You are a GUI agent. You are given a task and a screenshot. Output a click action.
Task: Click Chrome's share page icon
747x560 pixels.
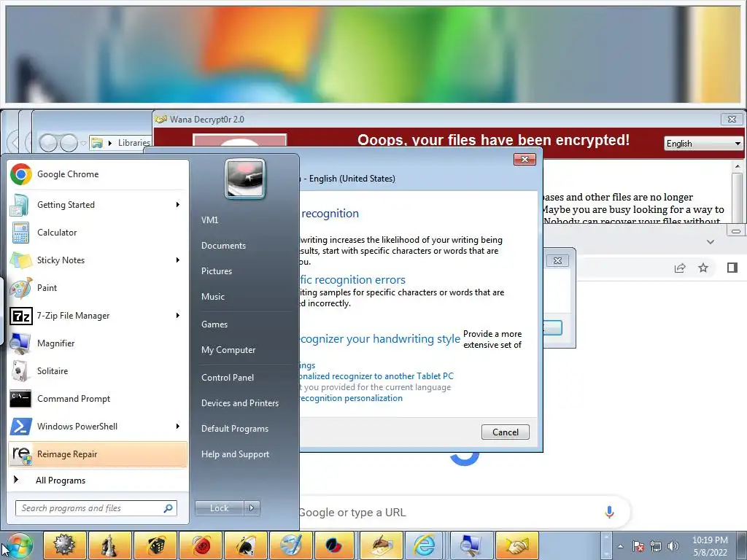coord(680,268)
